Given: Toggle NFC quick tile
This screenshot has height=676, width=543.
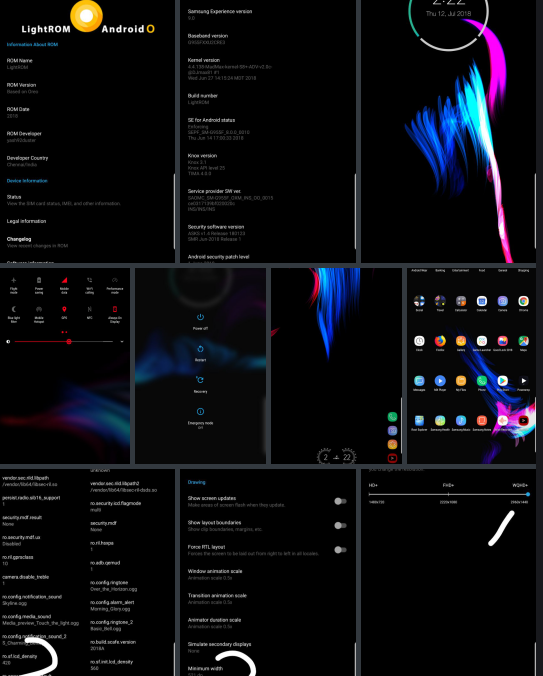Looking at the screenshot, I should [90, 313].
